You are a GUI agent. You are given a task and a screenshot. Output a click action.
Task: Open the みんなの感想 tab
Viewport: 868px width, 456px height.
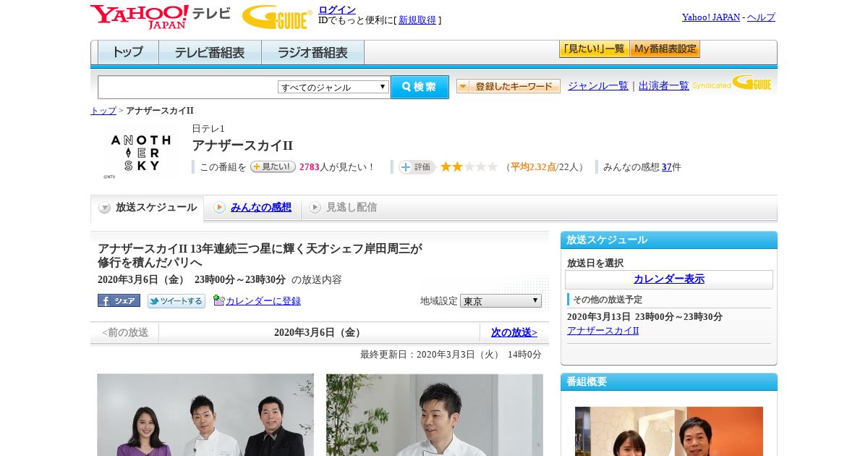pos(252,208)
